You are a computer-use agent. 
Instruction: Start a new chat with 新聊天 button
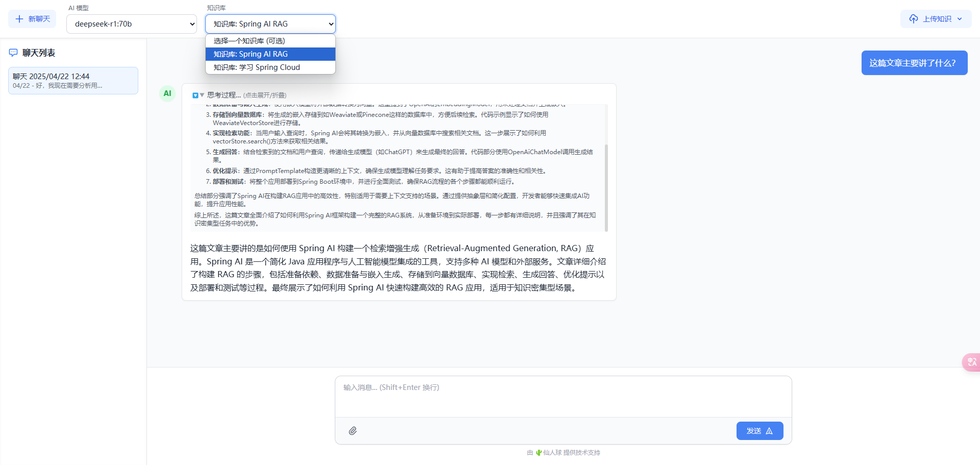click(x=32, y=19)
